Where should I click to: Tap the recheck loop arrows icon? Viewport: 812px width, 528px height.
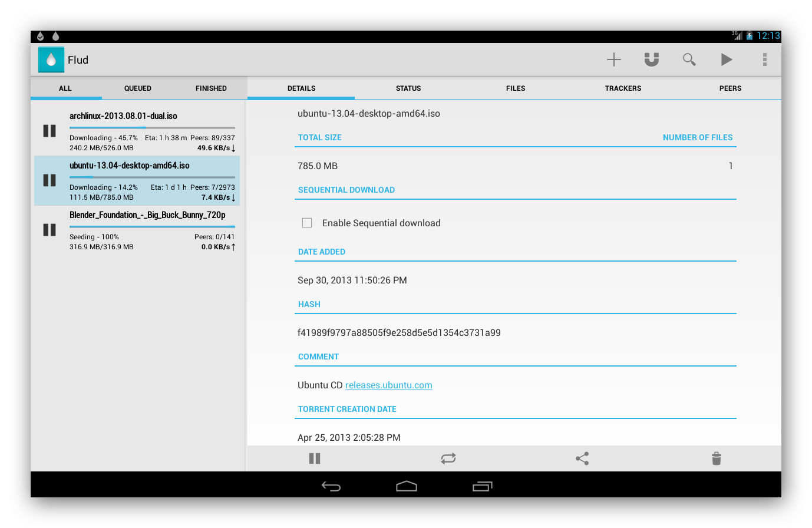click(448, 458)
